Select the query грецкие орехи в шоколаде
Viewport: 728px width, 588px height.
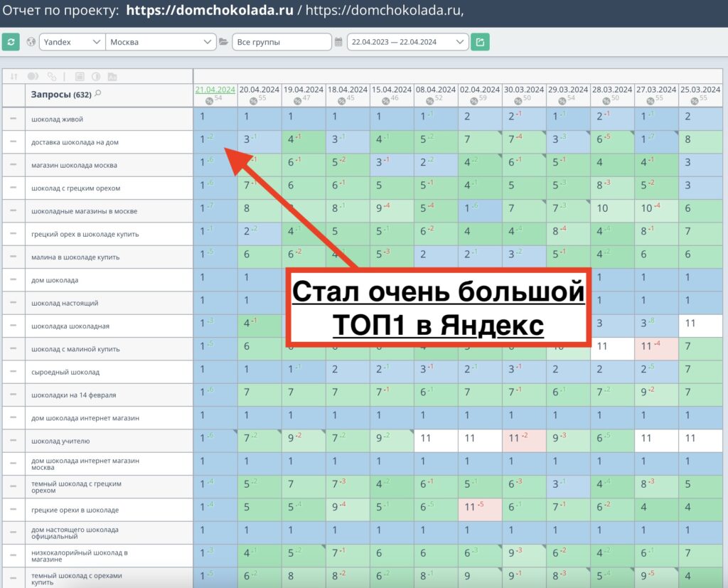[x=75, y=510]
